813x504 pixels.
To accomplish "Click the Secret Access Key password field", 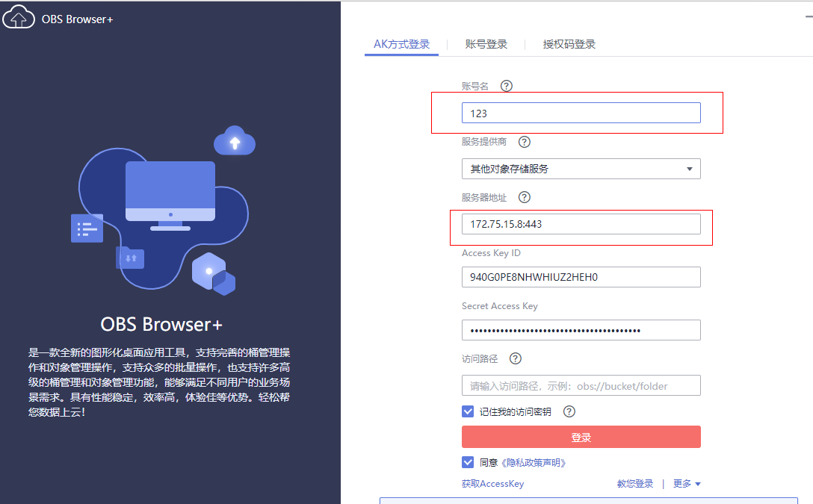I will [581, 330].
